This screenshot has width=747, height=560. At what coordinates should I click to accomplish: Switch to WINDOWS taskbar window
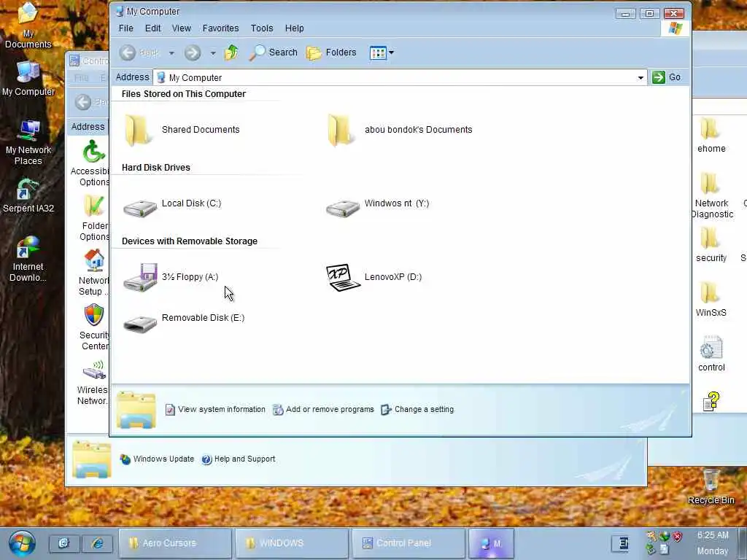(x=292, y=542)
